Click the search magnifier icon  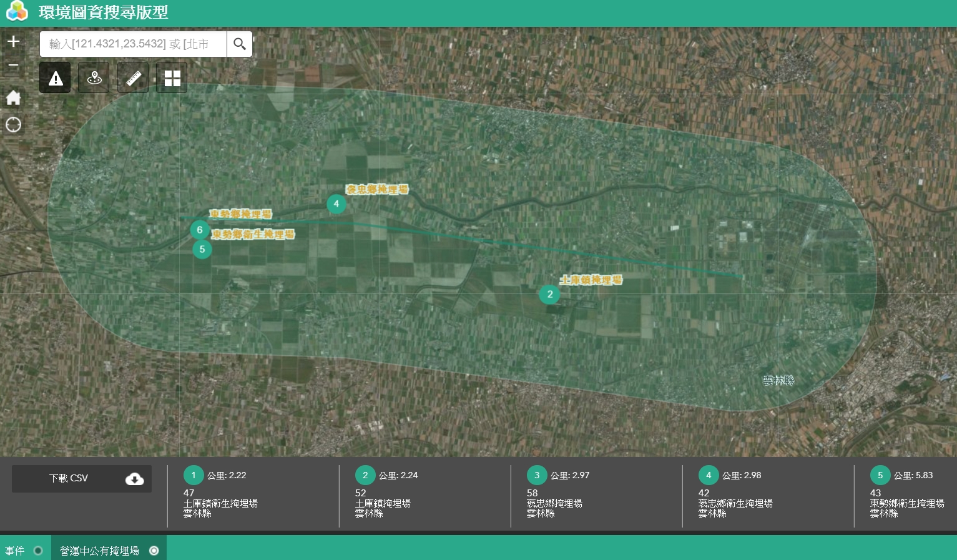240,44
